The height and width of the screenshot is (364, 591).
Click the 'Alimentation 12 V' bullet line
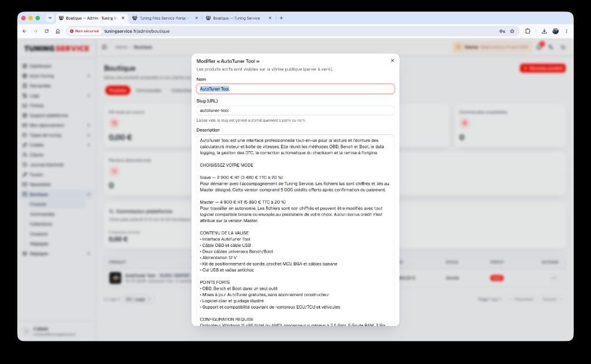click(218, 258)
